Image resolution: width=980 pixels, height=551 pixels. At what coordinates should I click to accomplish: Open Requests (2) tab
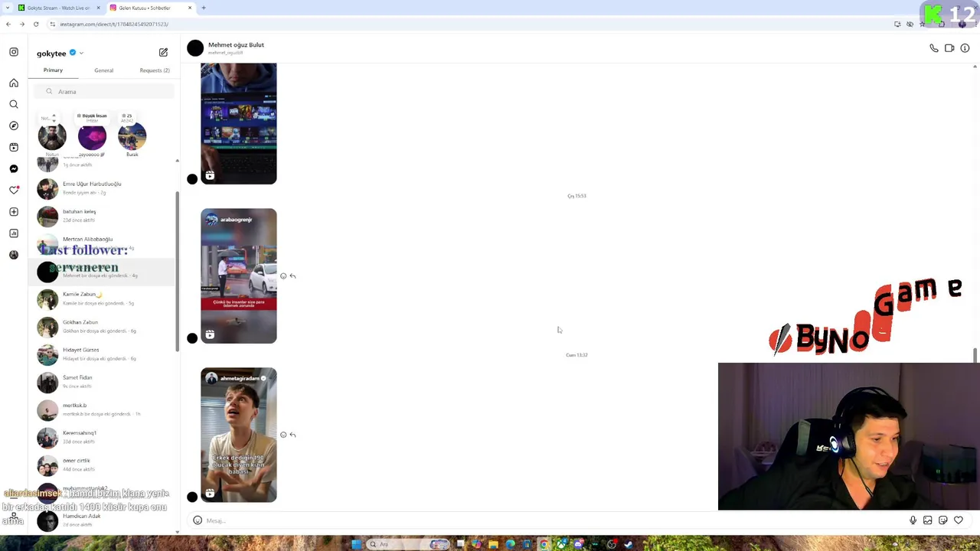(x=155, y=70)
